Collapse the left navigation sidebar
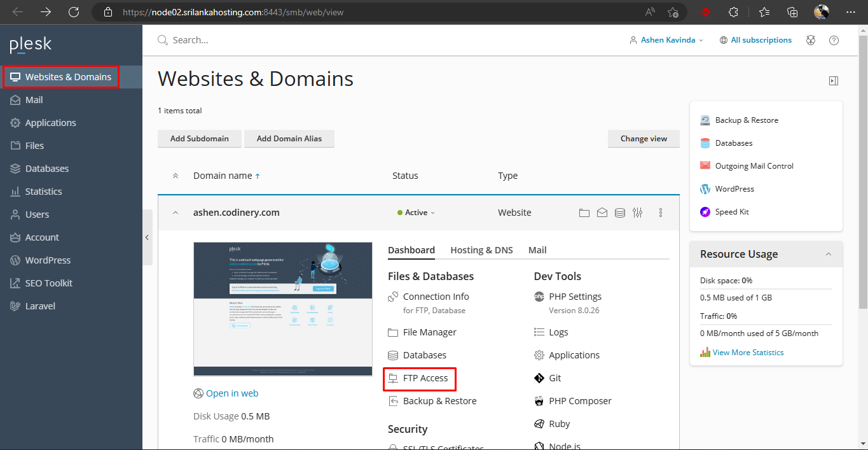868x450 pixels. [147, 237]
